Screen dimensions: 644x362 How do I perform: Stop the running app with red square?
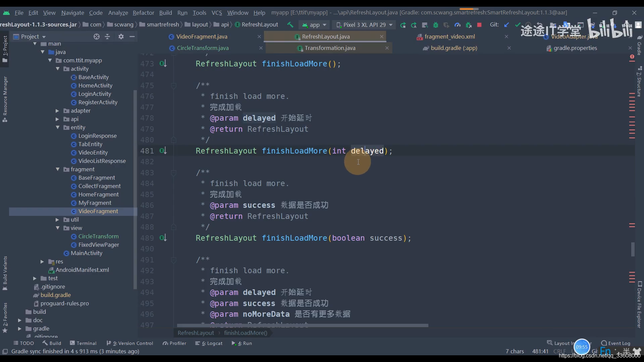coord(479,25)
